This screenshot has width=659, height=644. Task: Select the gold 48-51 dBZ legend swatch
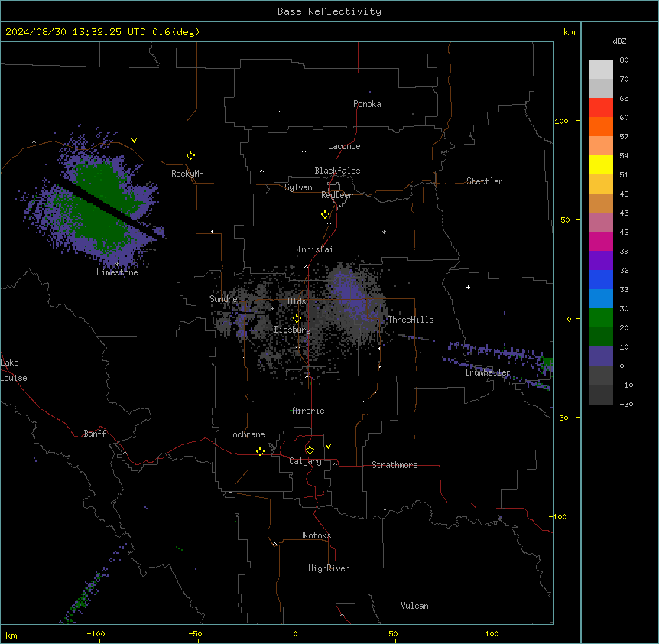(601, 184)
